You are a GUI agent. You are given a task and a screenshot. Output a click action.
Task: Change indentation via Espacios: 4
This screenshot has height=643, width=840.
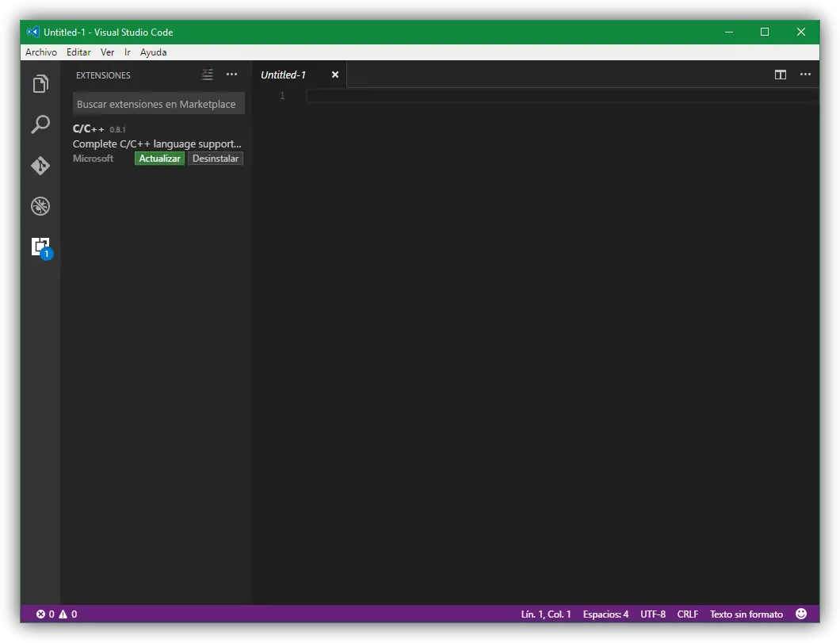(605, 614)
